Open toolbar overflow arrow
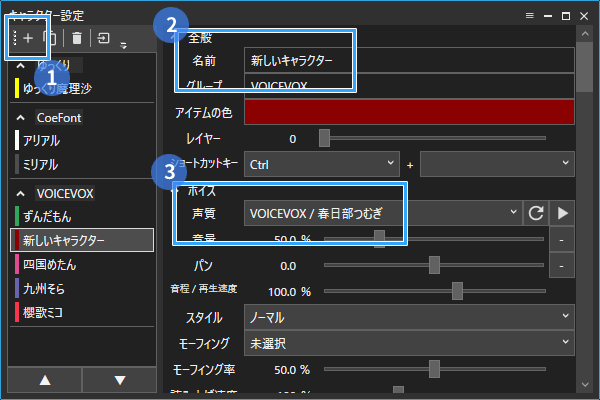Viewport: 600px width, 400px height. [x=123, y=46]
